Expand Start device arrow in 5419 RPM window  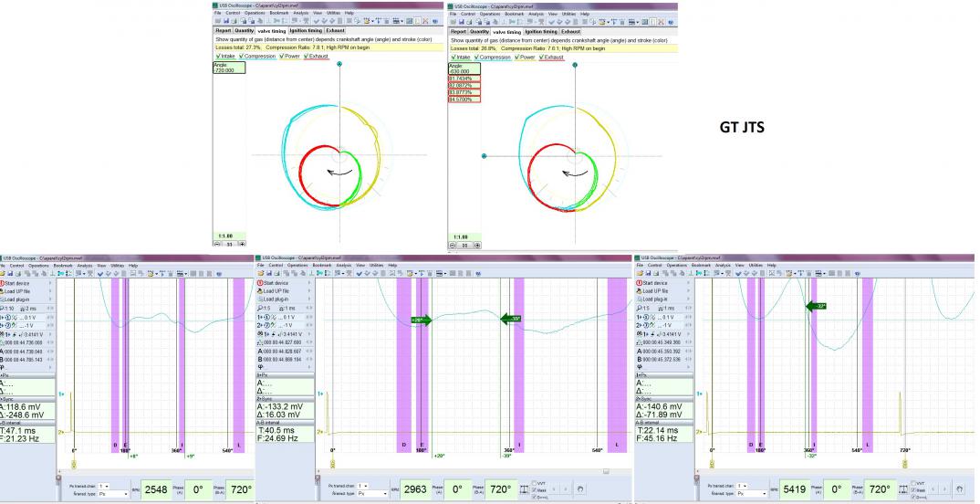(688, 283)
